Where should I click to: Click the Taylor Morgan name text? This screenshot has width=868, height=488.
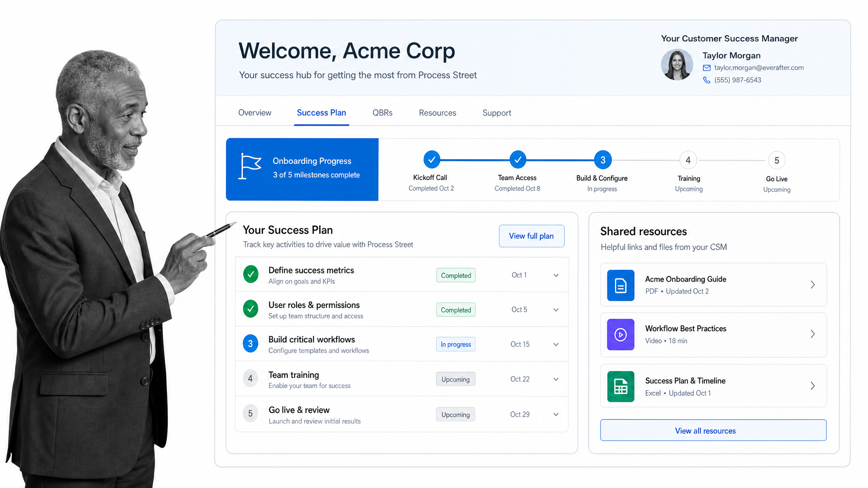point(731,55)
